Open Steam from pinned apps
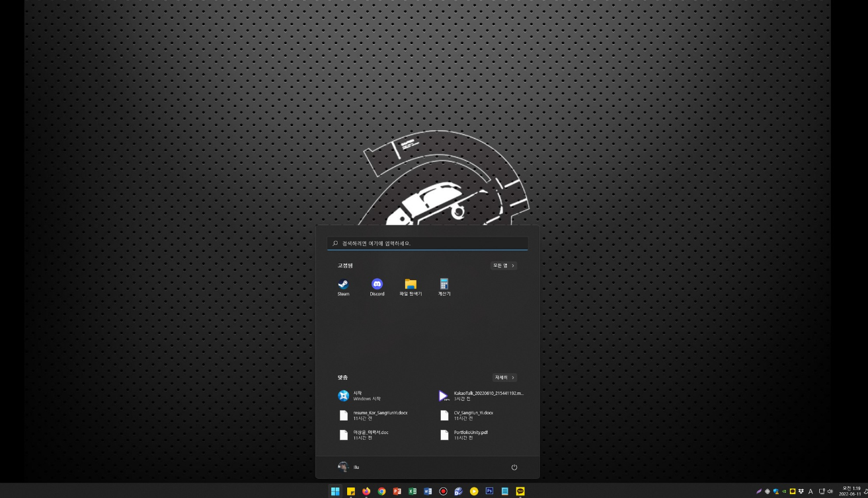The height and width of the screenshot is (498, 868). click(343, 287)
